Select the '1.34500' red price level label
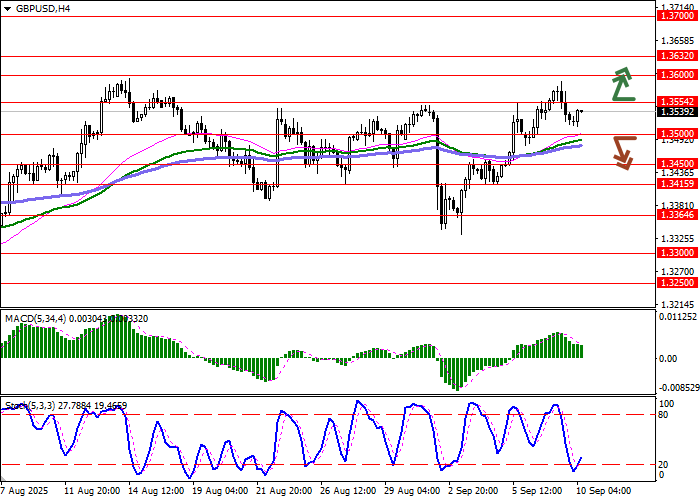 tap(677, 164)
